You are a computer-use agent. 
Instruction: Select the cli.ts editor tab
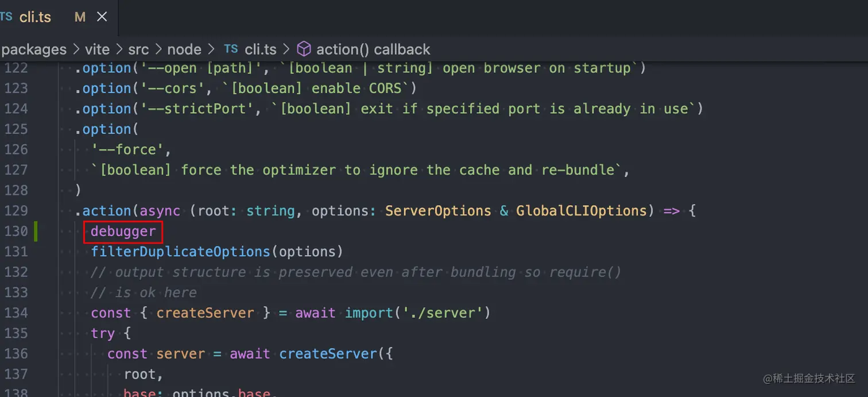tap(34, 17)
